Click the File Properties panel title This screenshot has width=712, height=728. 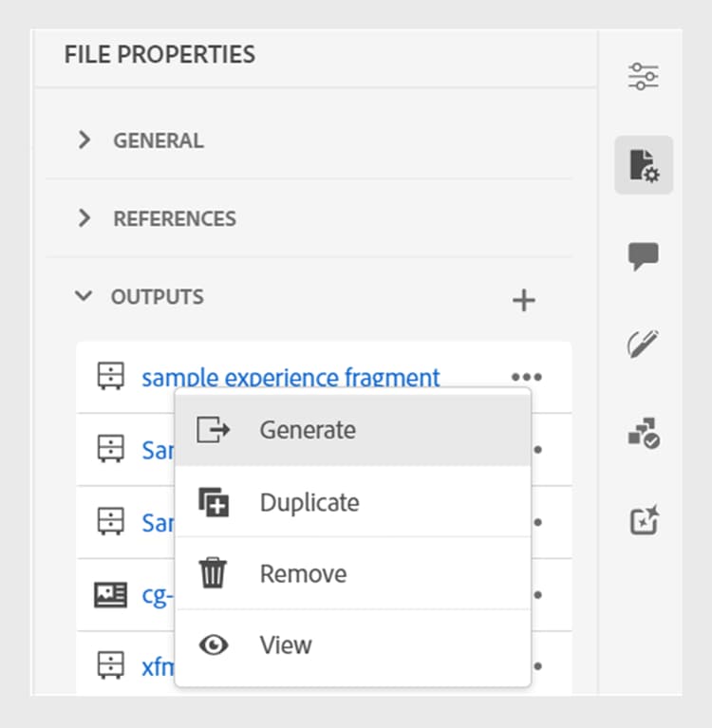[159, 54]
